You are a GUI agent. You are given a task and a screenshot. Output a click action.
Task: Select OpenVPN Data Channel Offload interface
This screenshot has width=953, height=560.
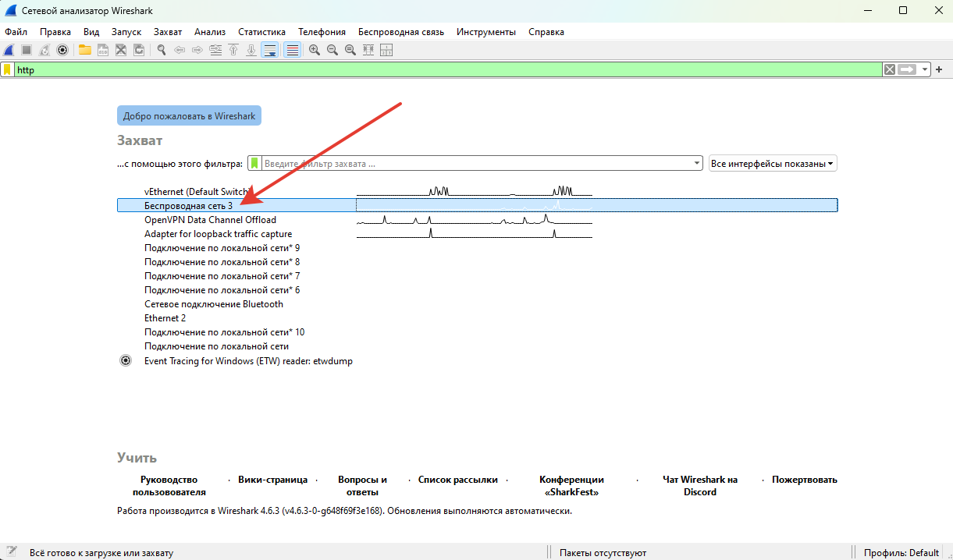[477, 220]
